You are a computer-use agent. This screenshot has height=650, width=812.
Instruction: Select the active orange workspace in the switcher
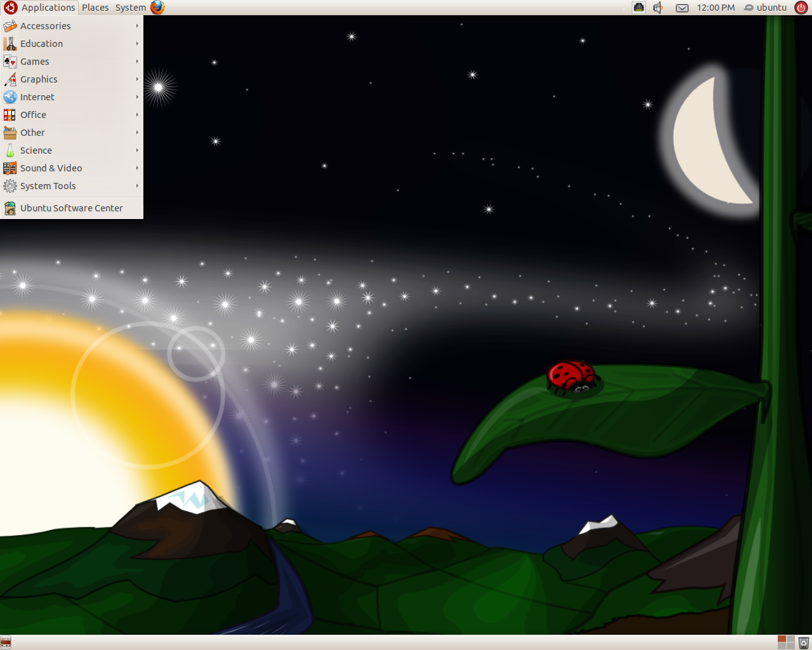click(x=782, y=639)
